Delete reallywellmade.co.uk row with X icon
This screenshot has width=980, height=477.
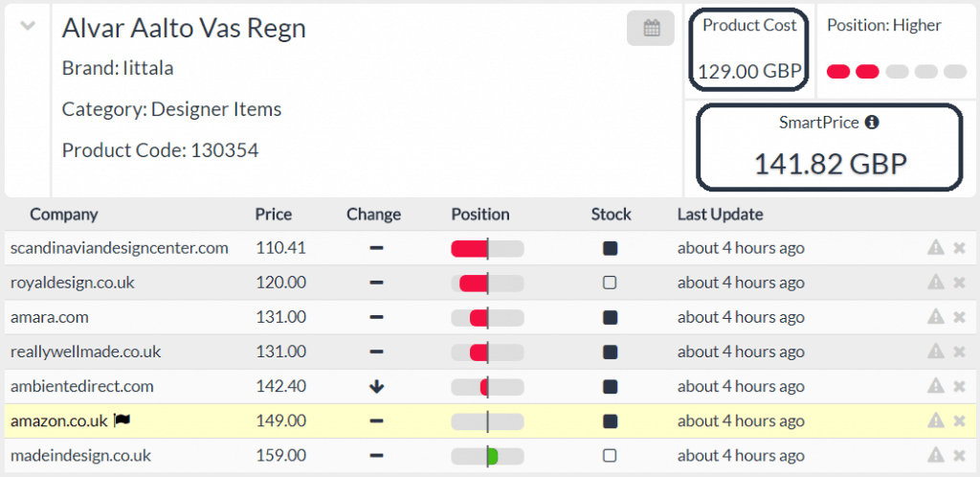[959, 352]
